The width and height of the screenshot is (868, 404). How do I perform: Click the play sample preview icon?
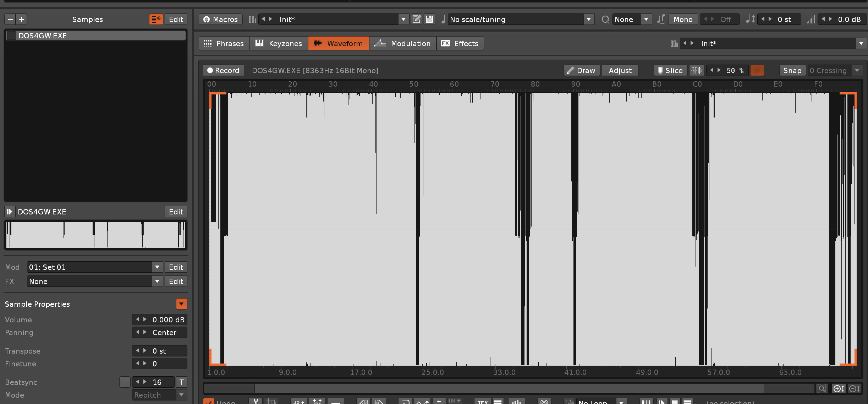[10, 212]
